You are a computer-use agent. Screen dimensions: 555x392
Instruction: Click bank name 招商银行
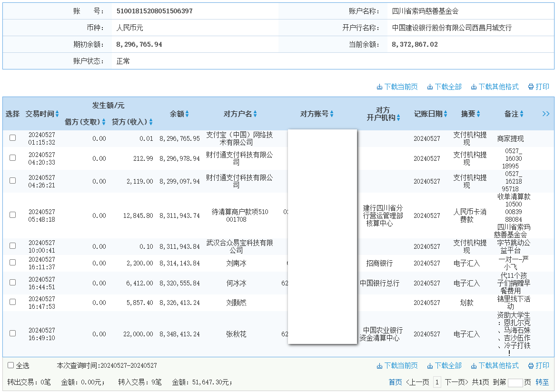[379, 263]
